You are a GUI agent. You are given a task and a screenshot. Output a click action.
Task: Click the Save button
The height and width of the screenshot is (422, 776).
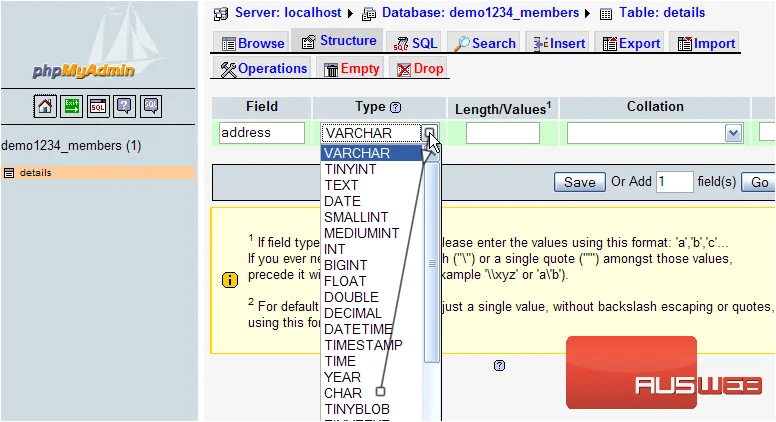tap(580, 182)
